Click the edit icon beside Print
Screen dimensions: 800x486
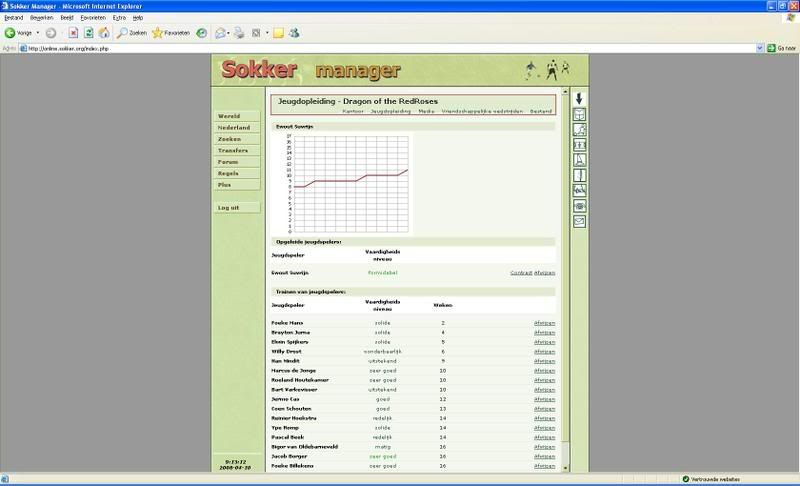pos(256,33)
